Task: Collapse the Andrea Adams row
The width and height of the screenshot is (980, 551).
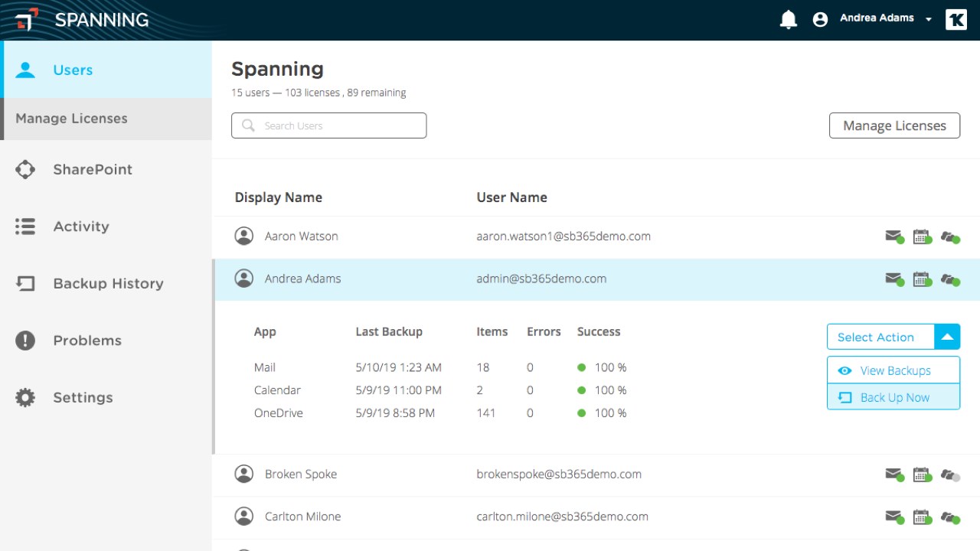Action: pos(597,279)
